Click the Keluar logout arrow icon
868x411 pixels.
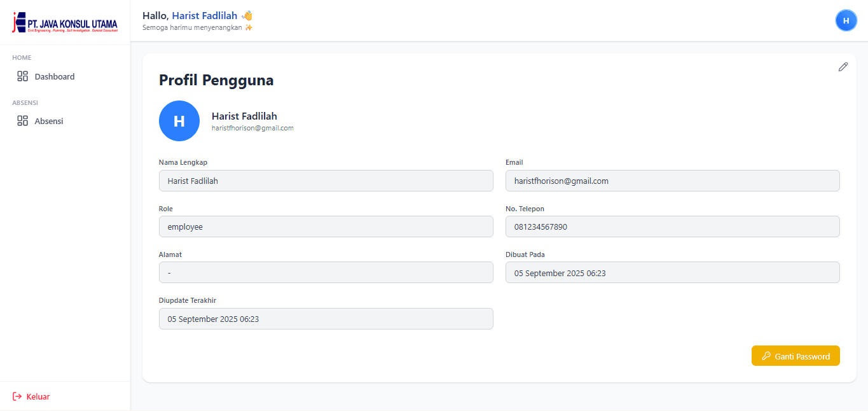(x=17, y=396)
